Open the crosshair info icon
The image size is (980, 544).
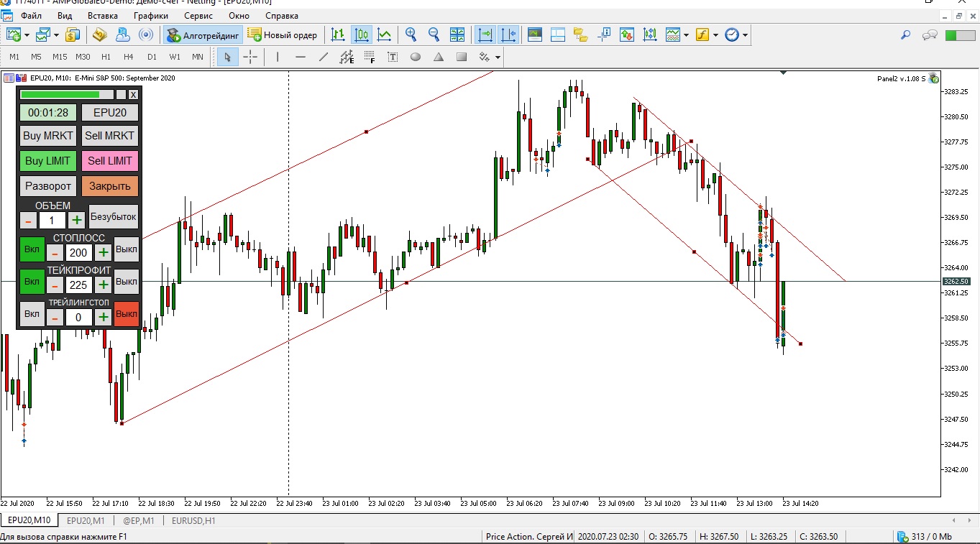pyautogui.click(x=604, y=34)
